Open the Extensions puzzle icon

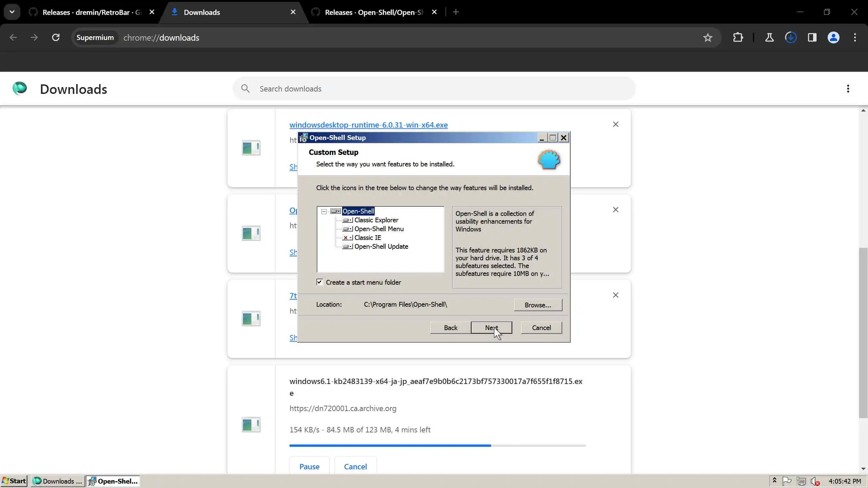click(x=738, y=38)
